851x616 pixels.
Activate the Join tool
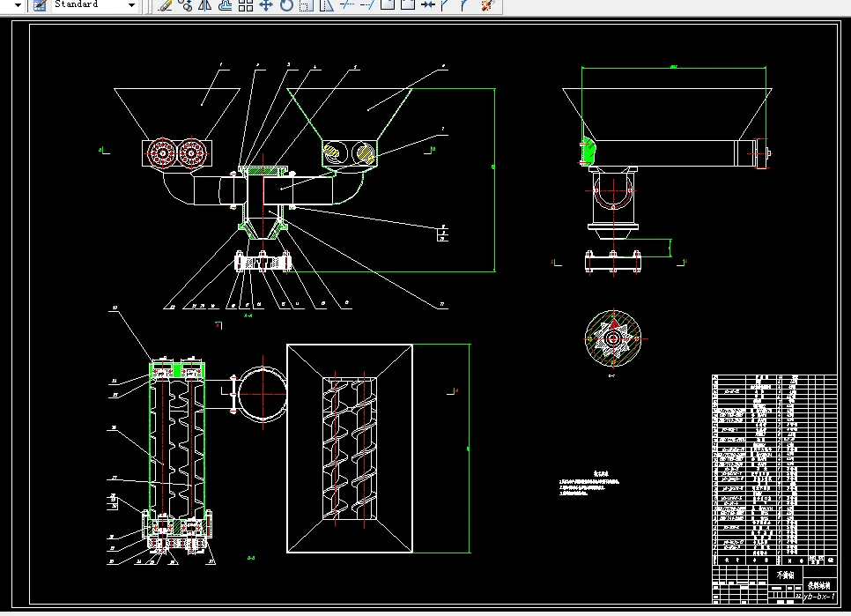[428, 5]
